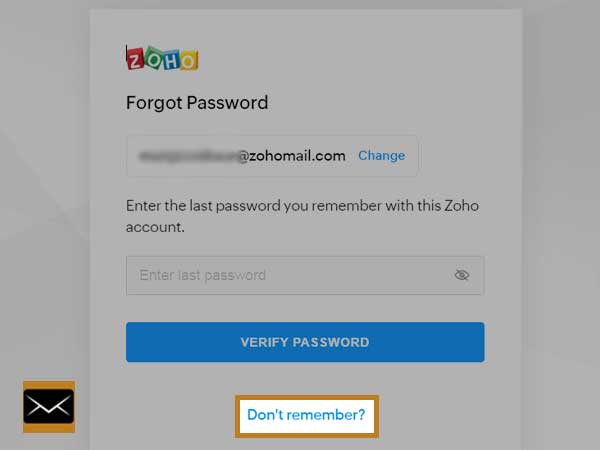Select the blurred email username
Screen dimensions: 600x450
click(189, 156)
